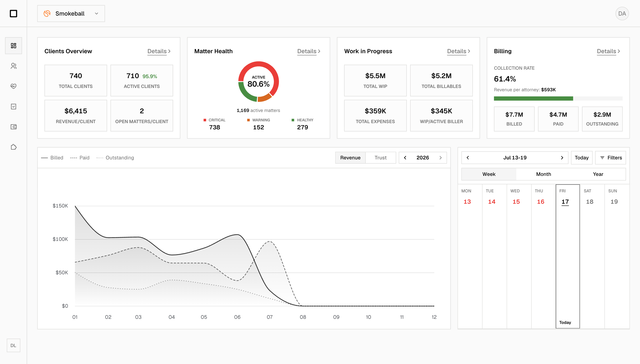Screen dimensions: 640x364
Task: Click the $359K Total Expenses card
Action: [375, 116]
